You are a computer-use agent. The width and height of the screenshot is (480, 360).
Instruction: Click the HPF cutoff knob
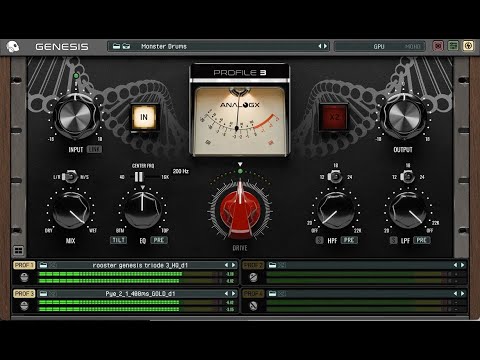(x=335, y=211)
